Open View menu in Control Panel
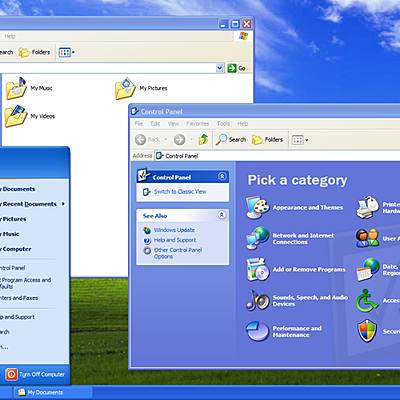400x400 pixels. (173, 124)
